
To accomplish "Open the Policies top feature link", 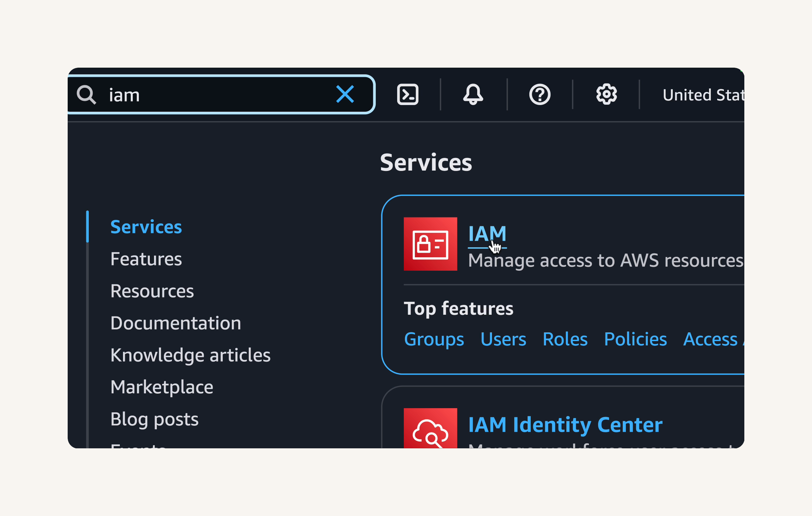I will [635, 339].
